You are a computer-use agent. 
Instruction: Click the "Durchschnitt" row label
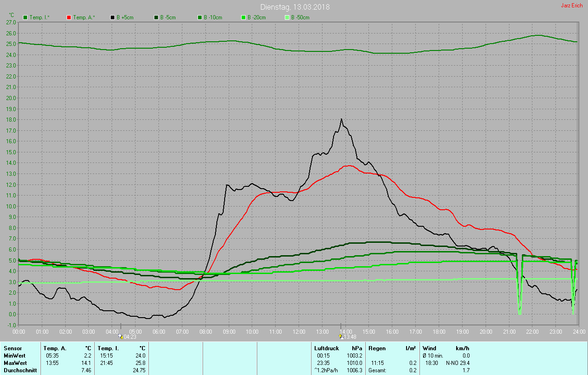coord(20,370)
